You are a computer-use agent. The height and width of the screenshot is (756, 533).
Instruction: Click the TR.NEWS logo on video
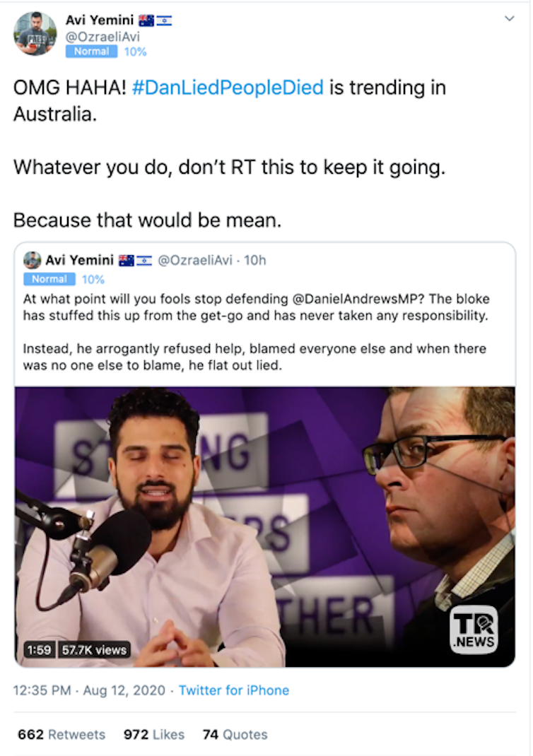point(473,628)
